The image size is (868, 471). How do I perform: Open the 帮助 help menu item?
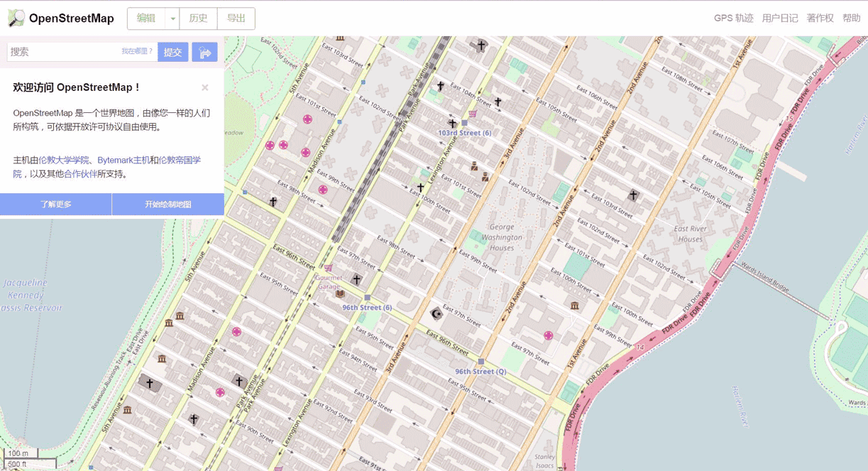852,18
